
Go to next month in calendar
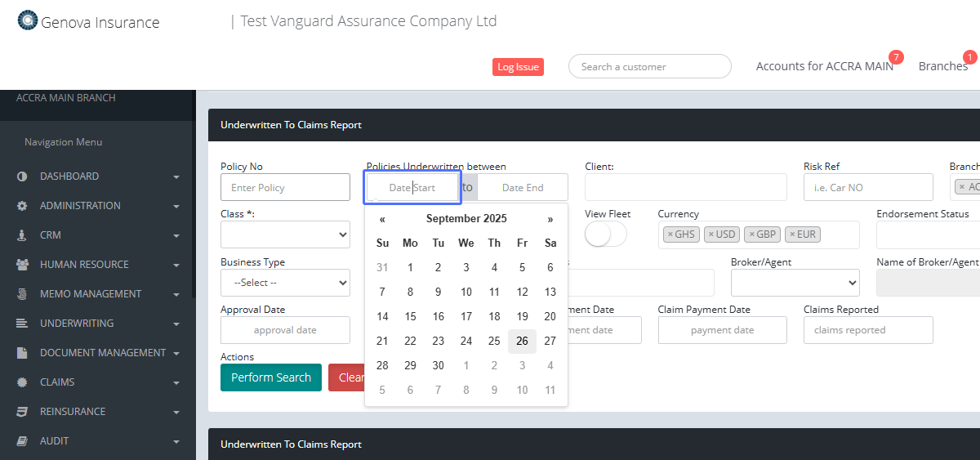coord(550,219)
